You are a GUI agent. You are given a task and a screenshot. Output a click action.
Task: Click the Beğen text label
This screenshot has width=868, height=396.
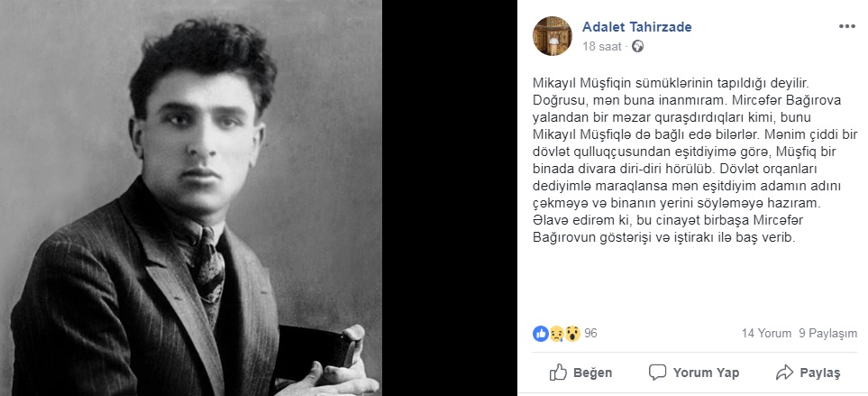pos(592,373)
